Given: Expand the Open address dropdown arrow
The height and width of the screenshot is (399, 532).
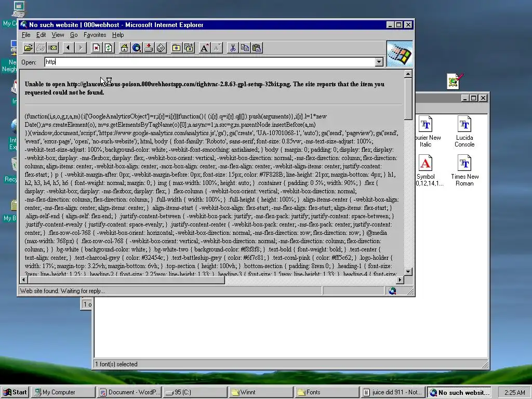Looking at the screenshot, I should coord(379,62).
